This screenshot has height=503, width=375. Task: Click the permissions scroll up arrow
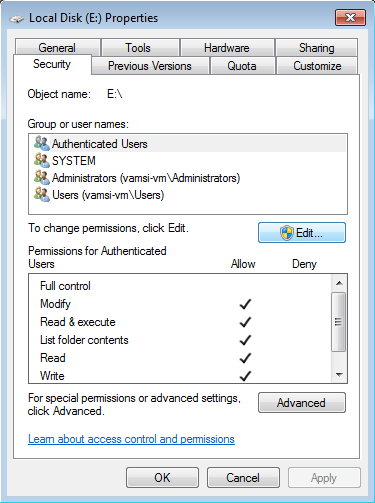click(339, 283)
